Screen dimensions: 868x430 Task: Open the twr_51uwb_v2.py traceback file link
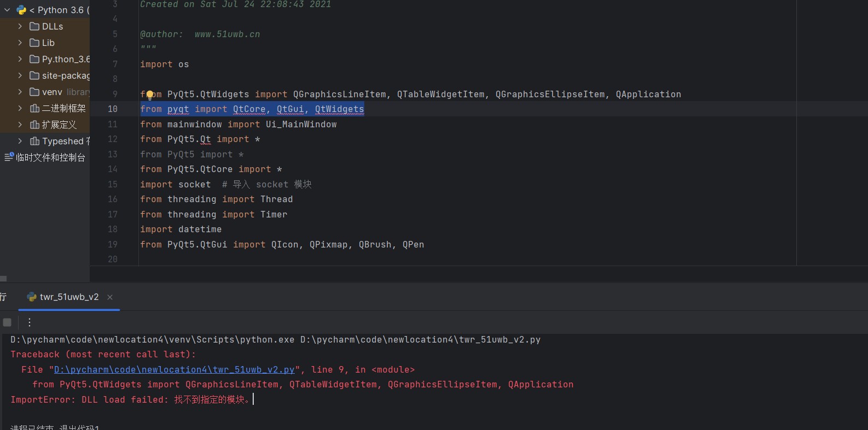click(174, 370)
